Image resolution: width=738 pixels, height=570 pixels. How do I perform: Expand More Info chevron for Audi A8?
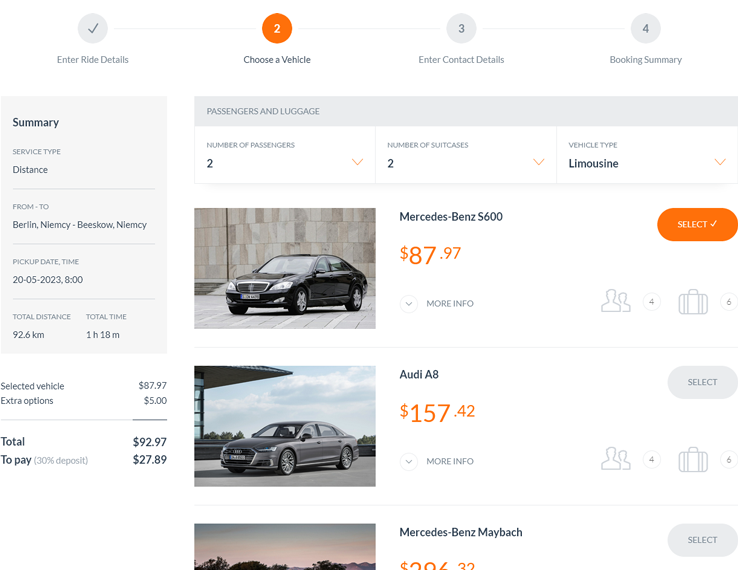click(x=409, y=461)
